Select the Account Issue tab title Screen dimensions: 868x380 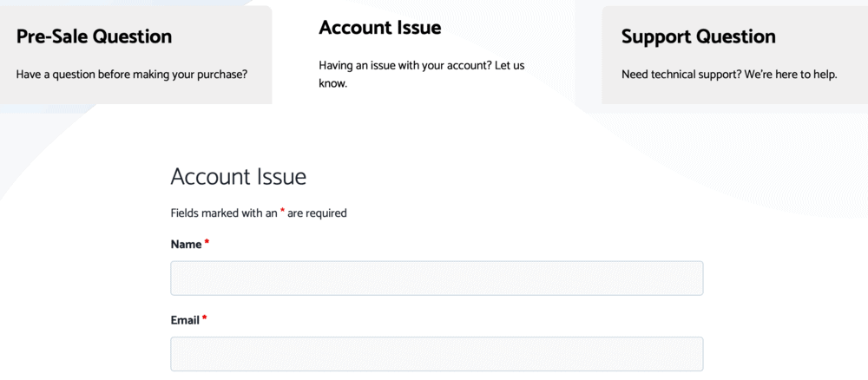coord(379,28)
